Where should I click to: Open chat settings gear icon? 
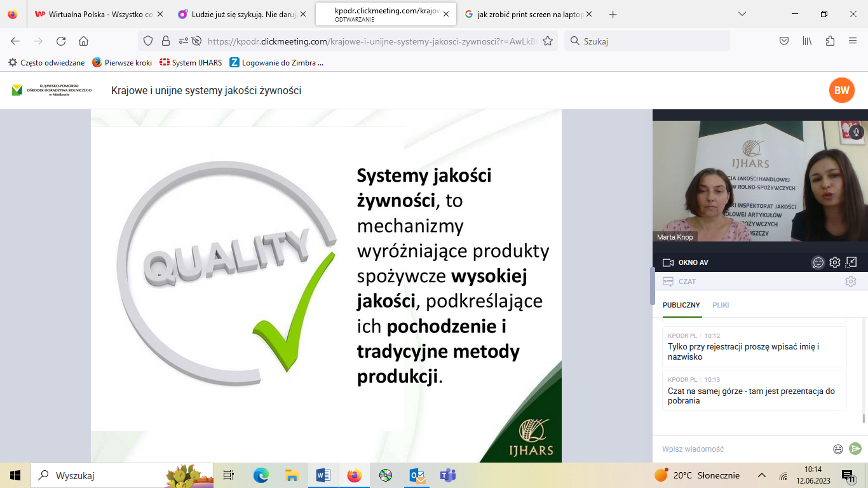point(850,281)
